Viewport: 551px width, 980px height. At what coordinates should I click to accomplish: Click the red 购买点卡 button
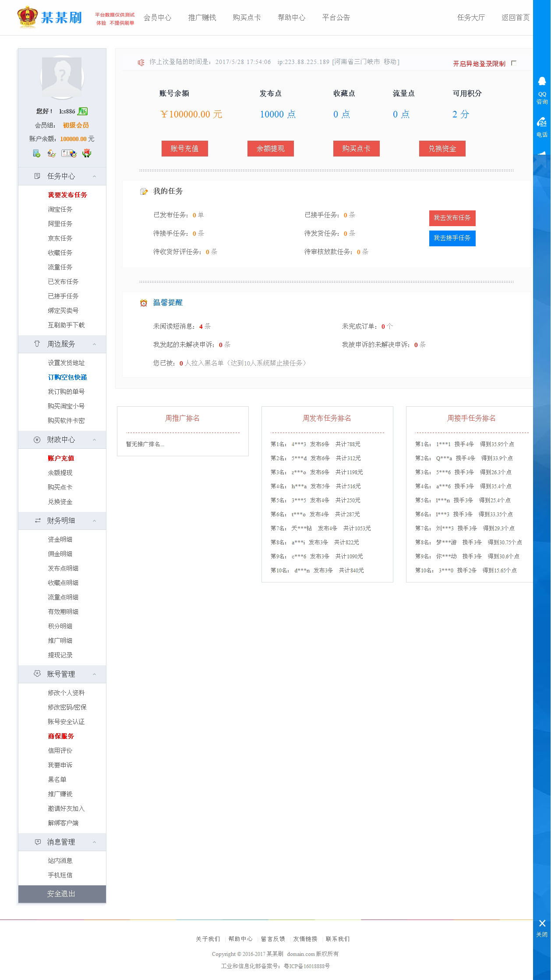(357, 149)
